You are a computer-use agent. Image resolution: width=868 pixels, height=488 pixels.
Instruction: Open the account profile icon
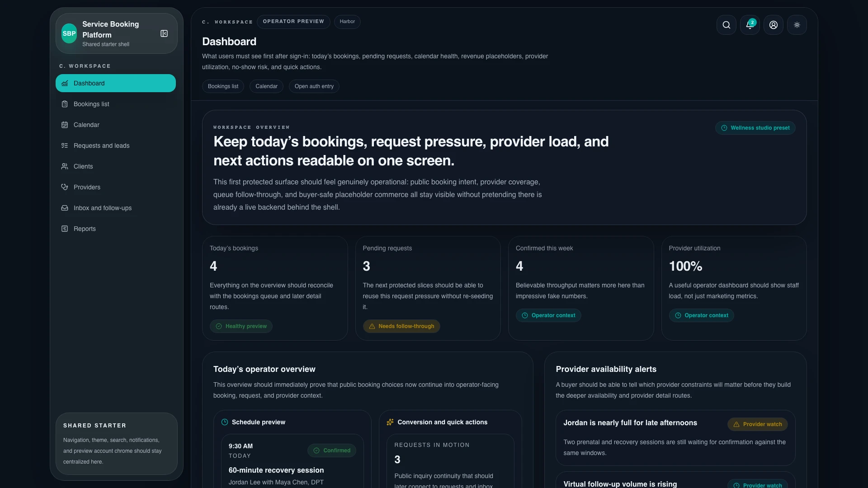coord(774,25)
